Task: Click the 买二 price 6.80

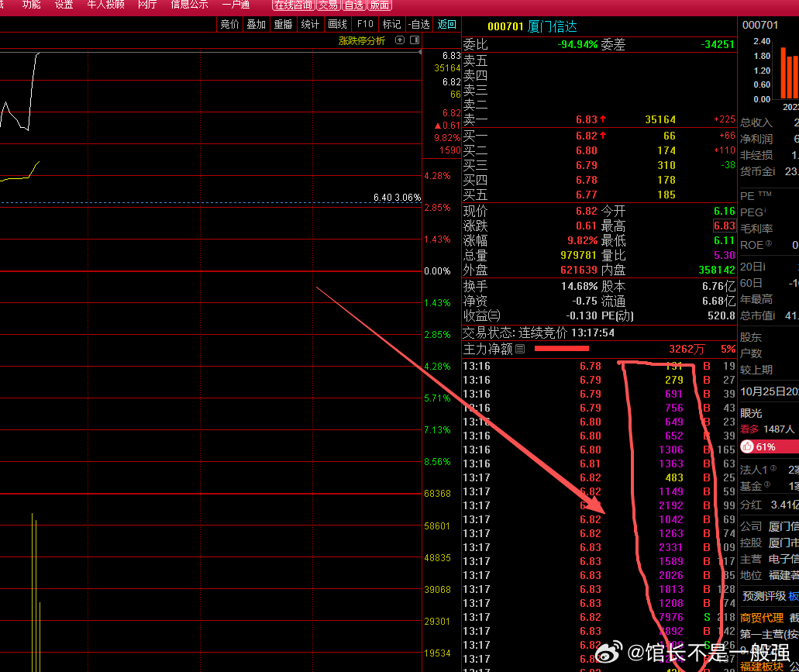Action: 587,151
